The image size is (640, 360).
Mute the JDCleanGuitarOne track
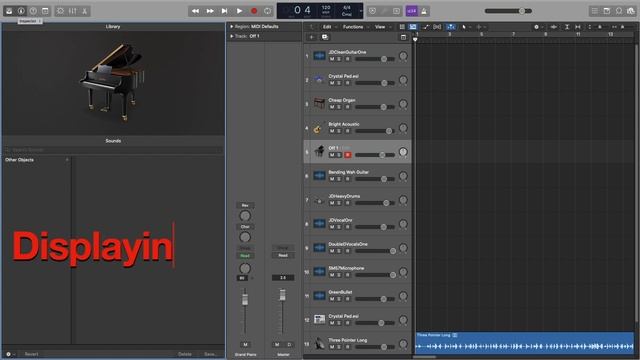pos(332,59)
